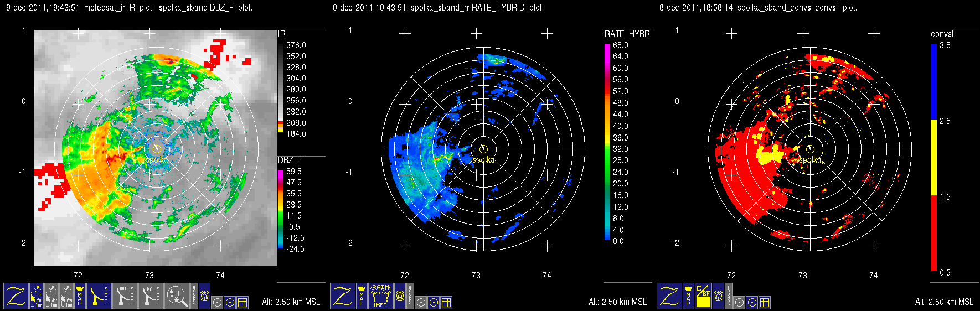This screenshot has width=980, height=311.
Task: Toggle the VIS 4km satellite overlay icon
Action: tap(66, 296)
